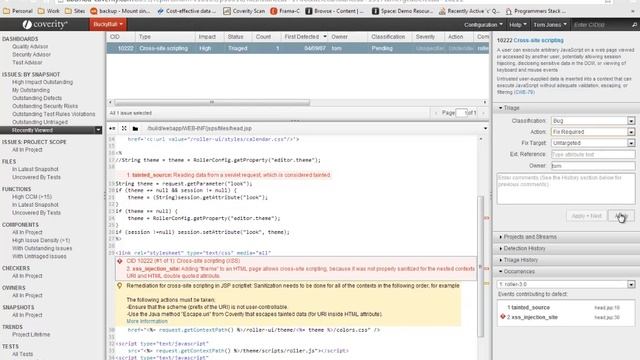The height and width of the screenshot is (360, 640).
Task: Click the Owner input field
Action: (593, 166)
